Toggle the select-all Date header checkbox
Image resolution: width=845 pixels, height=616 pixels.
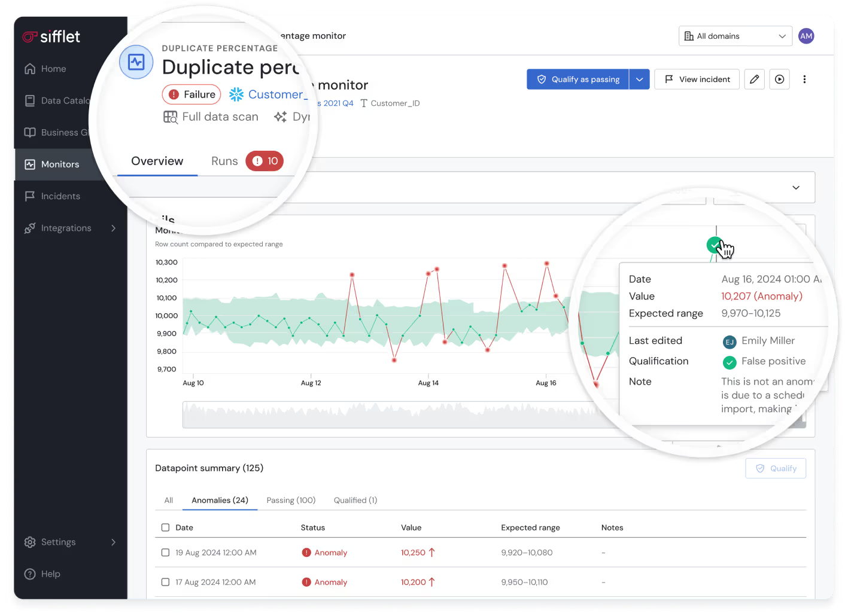click(165, 527)
